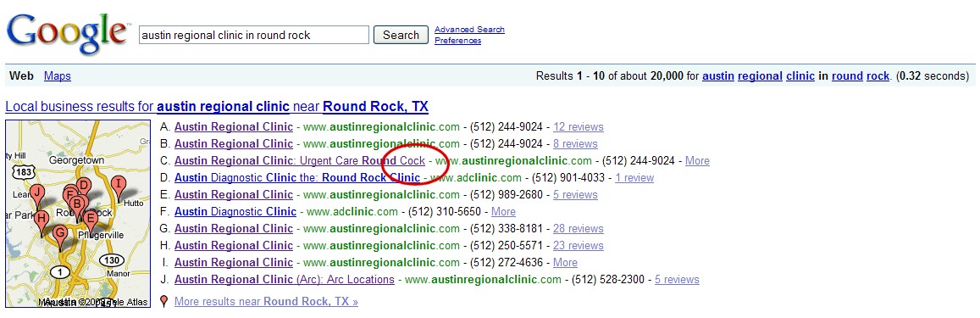Open 28 reviews link for result G
The height and width of the screenshot is (318, 980).
pyautogui.click(x=579, y=228)
